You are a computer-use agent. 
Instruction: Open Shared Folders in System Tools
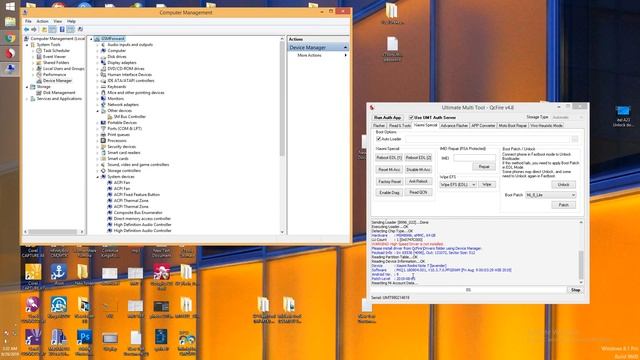coord(56,62)
